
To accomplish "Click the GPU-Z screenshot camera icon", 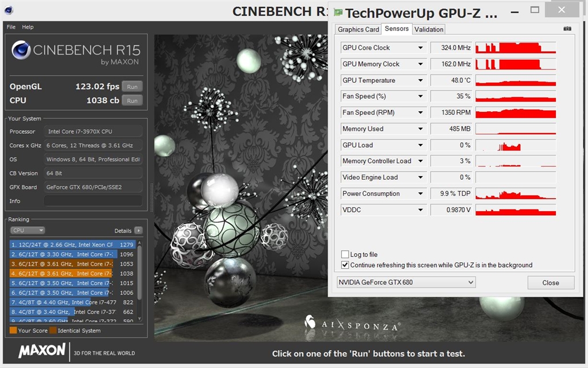I will pyautogui.click(x=567, y=29).
